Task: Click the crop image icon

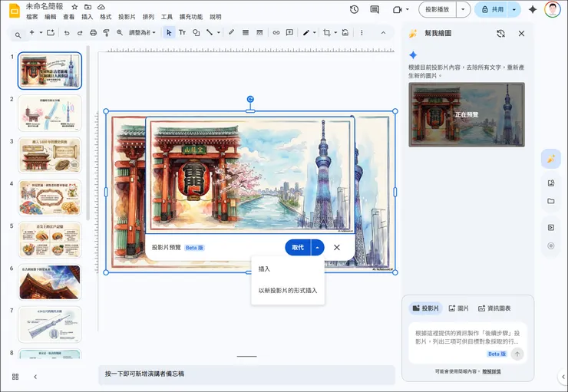Action: (x=327, y=32)
